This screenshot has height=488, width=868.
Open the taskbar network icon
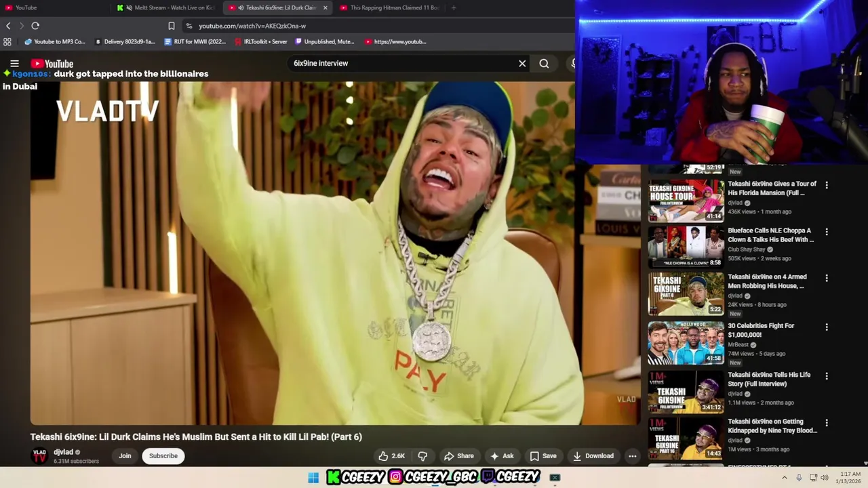point(813,478)
